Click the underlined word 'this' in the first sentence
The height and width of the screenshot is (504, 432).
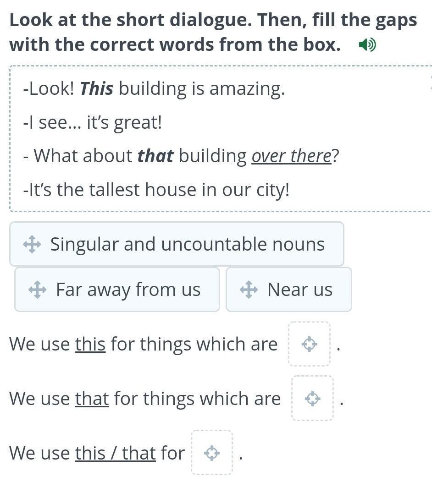point(90,344)
